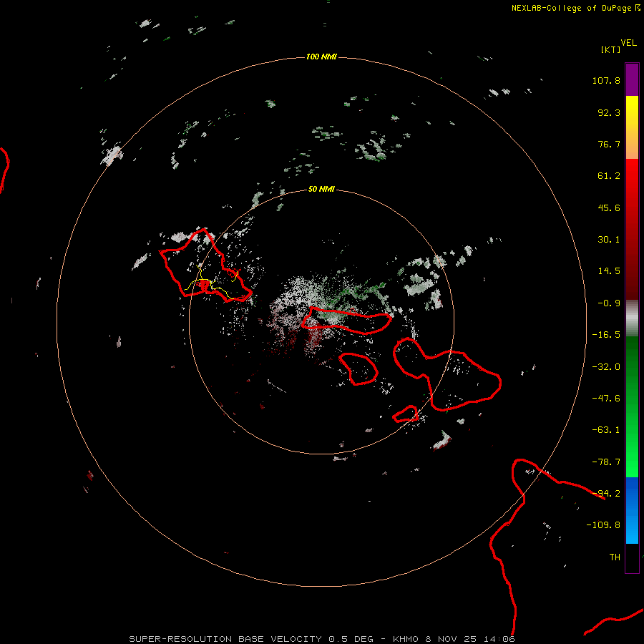Select the -47.6 velocity scale value
Image resolution: width=644 pixels, height=644 pixels.
click(606, 399)
